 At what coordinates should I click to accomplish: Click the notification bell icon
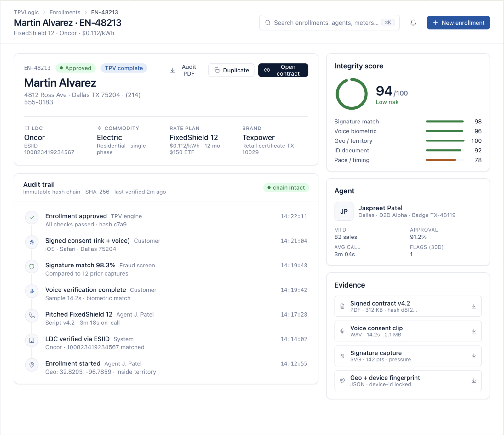tap(413, 23)
